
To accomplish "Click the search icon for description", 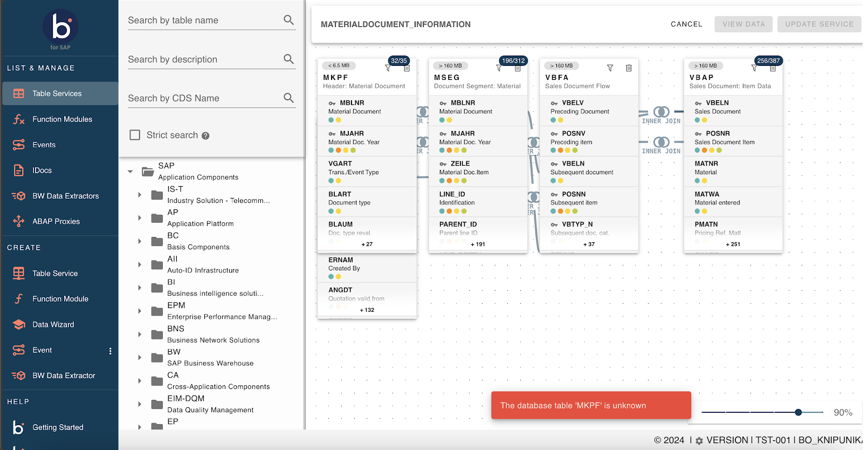I will pyautogui.click(x=288, y=59).
